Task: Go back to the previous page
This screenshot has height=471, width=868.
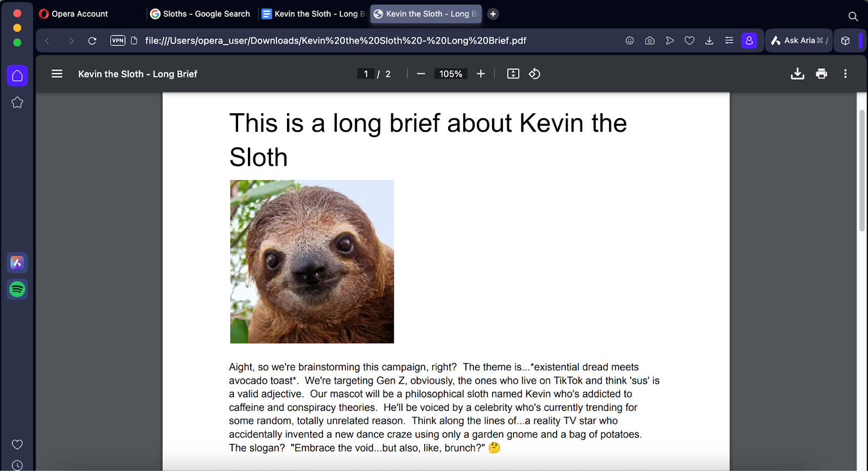Action: pos(47,41)
